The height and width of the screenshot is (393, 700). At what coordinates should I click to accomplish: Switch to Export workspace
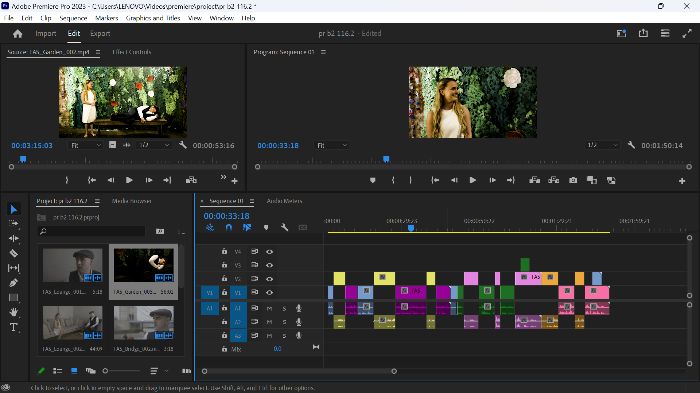click(100, 33)
